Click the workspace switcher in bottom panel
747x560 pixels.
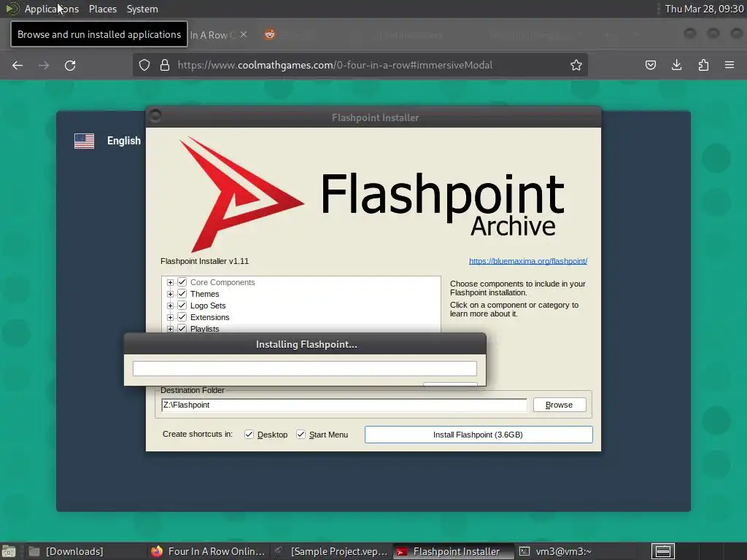point(662,551)
